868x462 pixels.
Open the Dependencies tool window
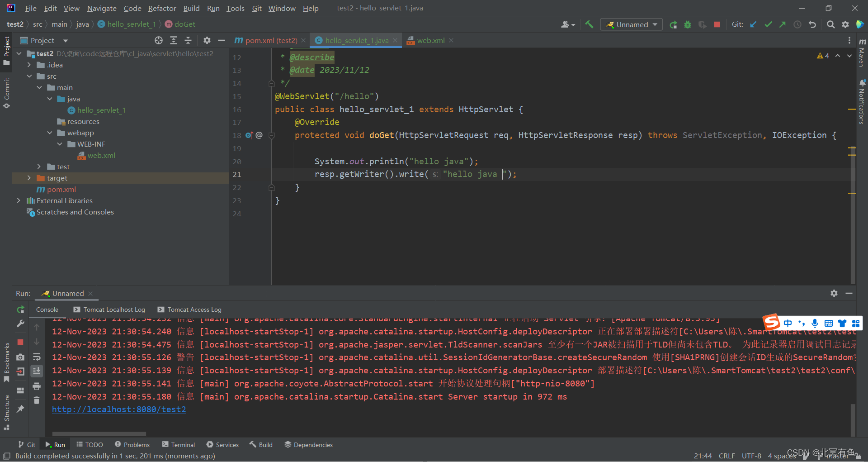tap(308, 445)
